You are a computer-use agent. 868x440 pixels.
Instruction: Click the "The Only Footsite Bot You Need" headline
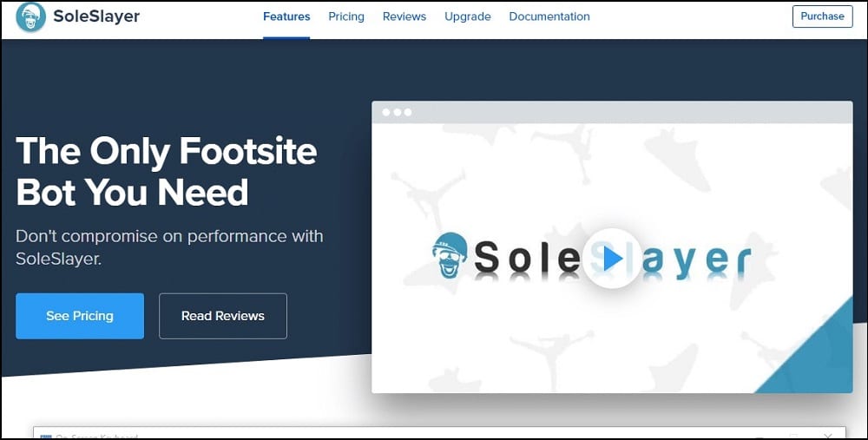tap(166, 171)
